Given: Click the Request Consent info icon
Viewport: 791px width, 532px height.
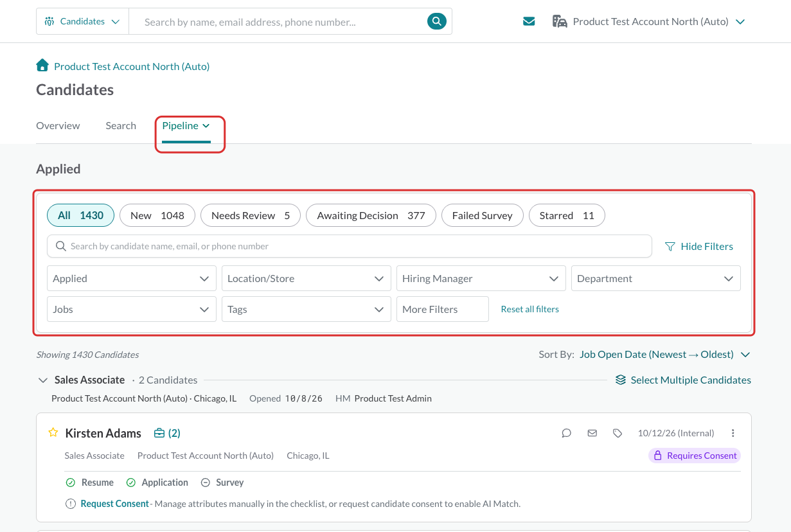Looking at the screenshot, I should [x=71, y=504].
